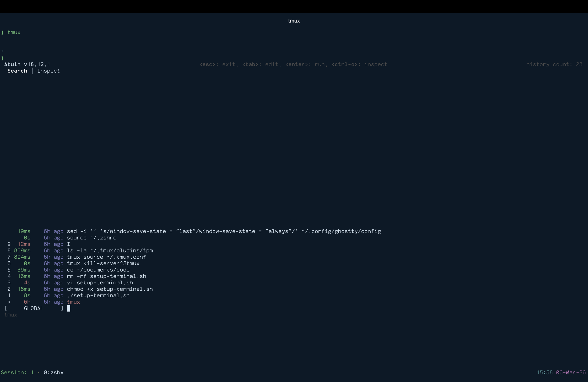Click the GLOBAL filter mode indicator
Viewport: 588px width, 382px height.
point(34,308)
